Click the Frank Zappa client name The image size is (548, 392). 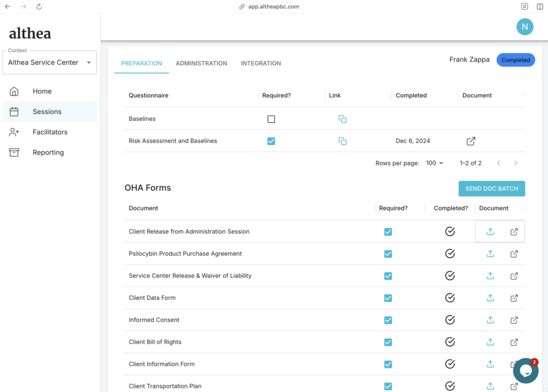pos(469,60)
